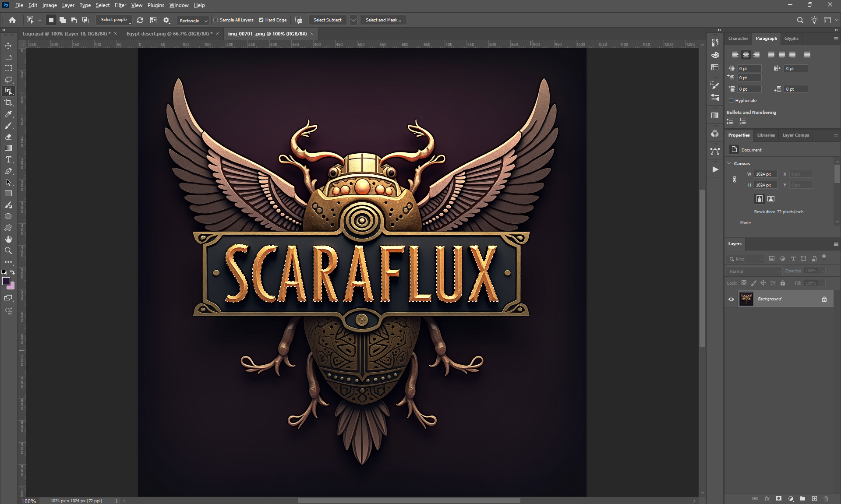Select the Crop tool

pyautogui.click(x=8, y=102)
